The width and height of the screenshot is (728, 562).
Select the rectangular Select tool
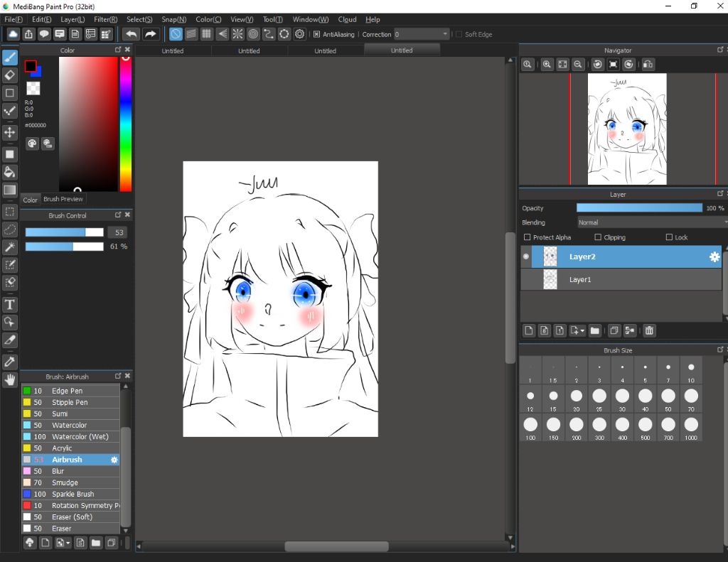[10, 212]
